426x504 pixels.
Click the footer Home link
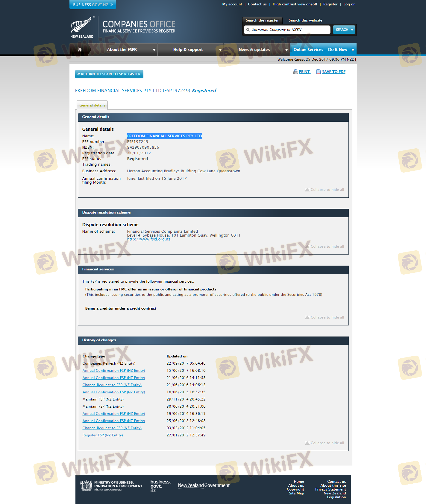point(299,482)
